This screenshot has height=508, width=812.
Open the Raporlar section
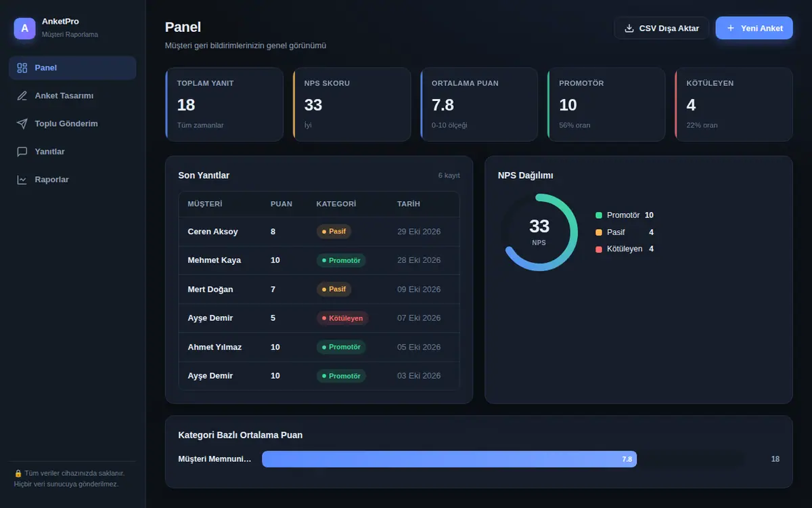coord(72,179)
